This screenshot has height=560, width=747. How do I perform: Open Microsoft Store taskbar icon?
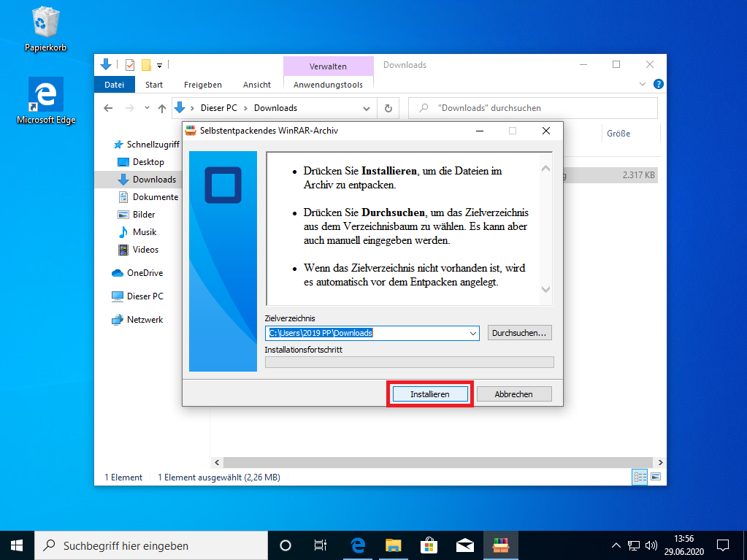click(x=429, y=545)
